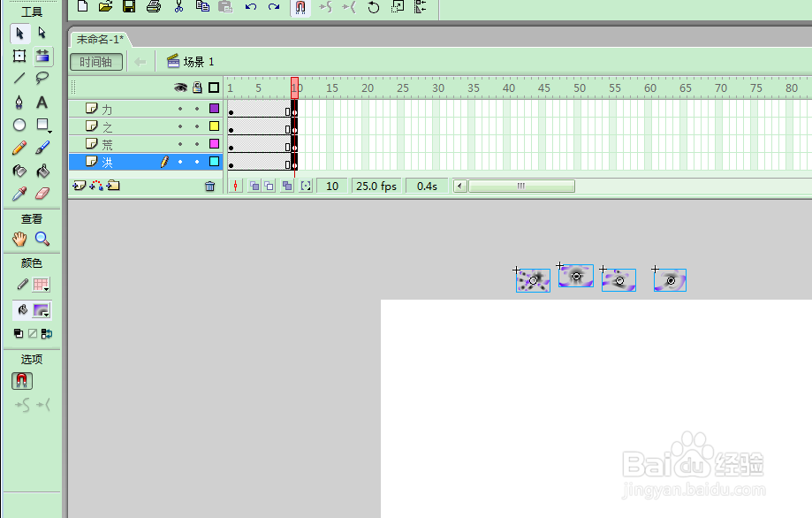Screen dimensions: 812x518
Task: Select the Selection arrow tool
Action: 19,34
